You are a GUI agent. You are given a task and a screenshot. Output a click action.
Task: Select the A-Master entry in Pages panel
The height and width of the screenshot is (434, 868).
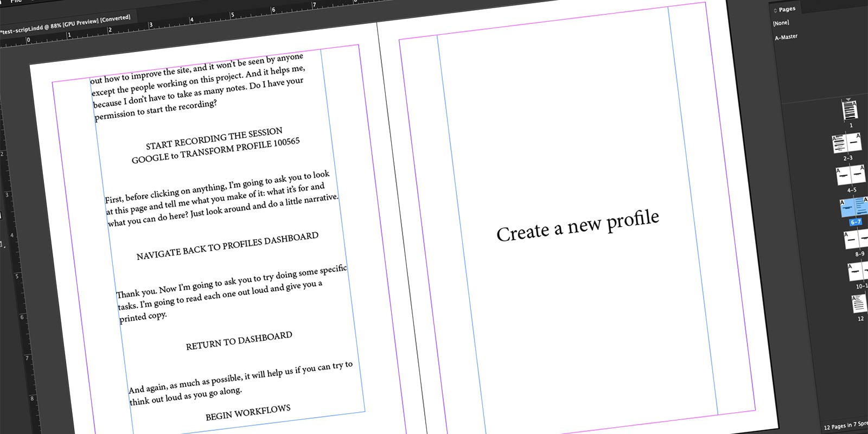tap(786, 37)
